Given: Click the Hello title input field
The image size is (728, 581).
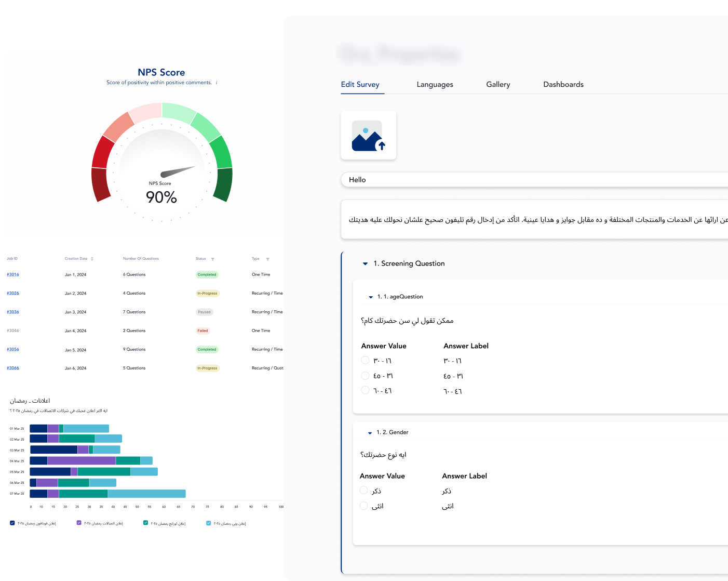Looking at the screenshot, I should point(535,180).
